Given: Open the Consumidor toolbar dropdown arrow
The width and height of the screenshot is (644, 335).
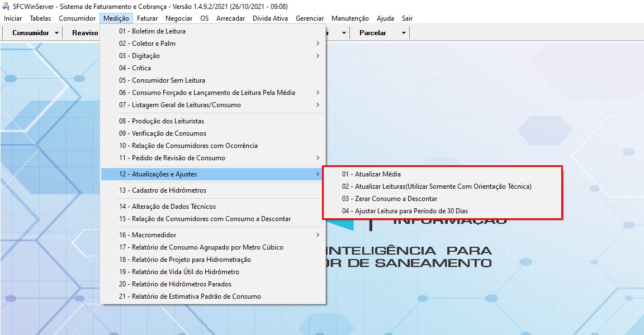Looking at the screenshot, I should point(57,33).
